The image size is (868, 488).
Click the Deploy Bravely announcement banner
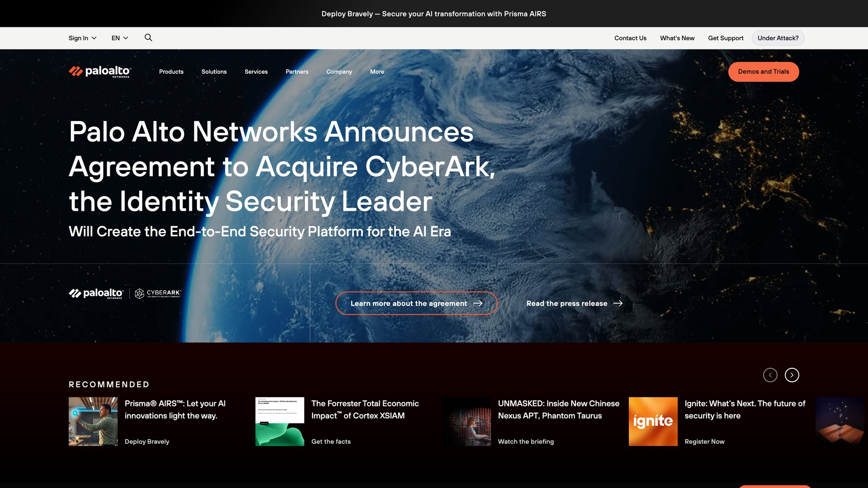tap(434, 13)
